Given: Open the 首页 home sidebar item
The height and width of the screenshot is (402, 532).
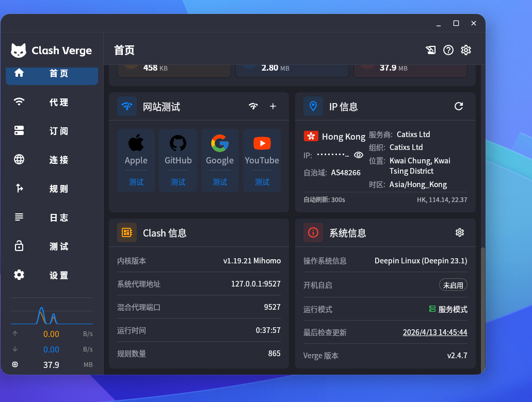Looking at the screenshot, I should tap(52, 73).
